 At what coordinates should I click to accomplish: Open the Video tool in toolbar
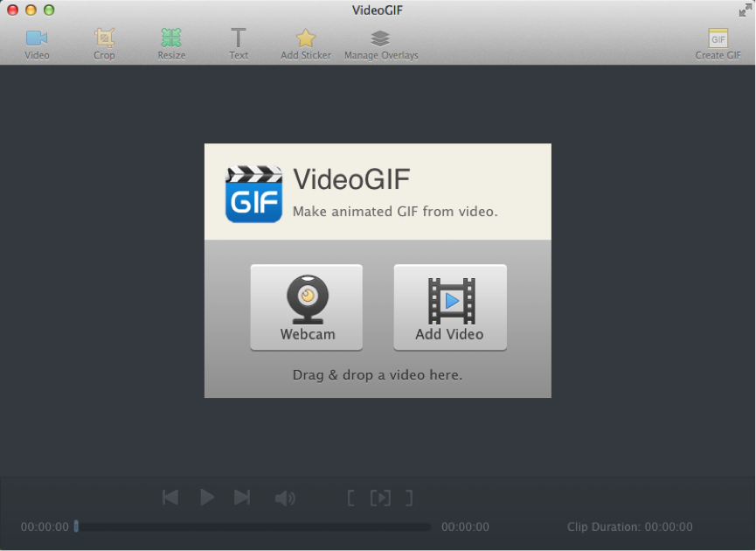coord(37,44)
